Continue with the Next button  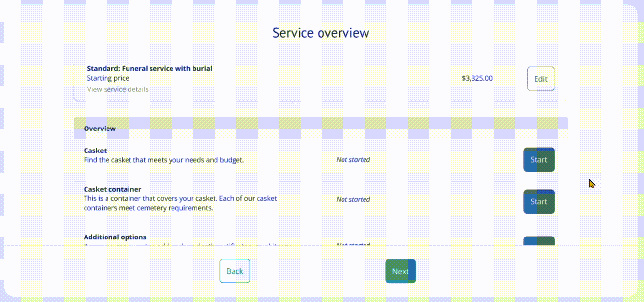(x=400, y=271)
